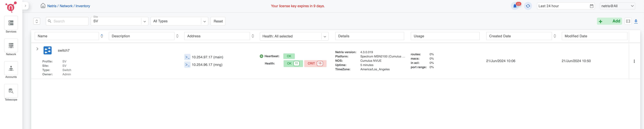This screenshot has height=129, width=644.
Task: Open terminal for 10.254.97.17 main address
Action: 187,57
